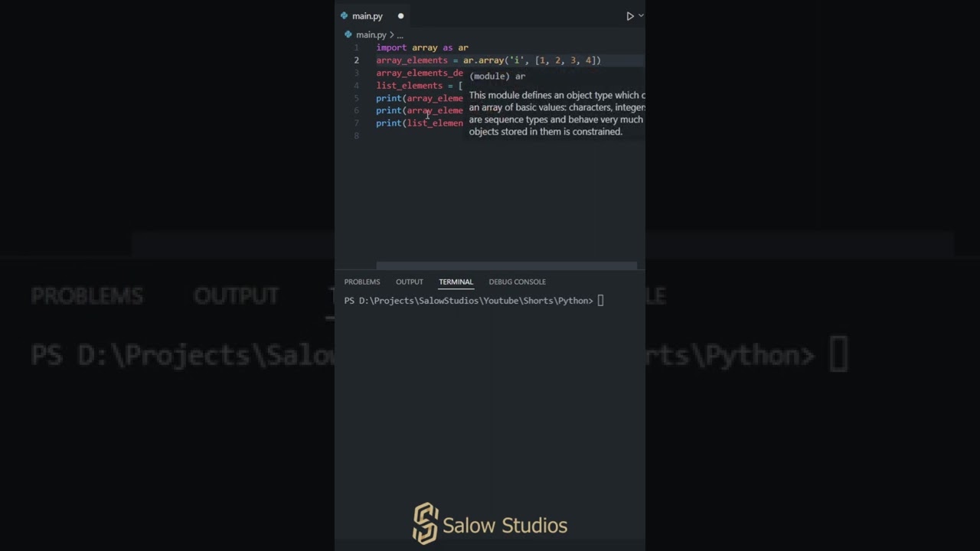Click the horizontal scrollbar in the editor
980x551 pixels.
tap(506, 266)
